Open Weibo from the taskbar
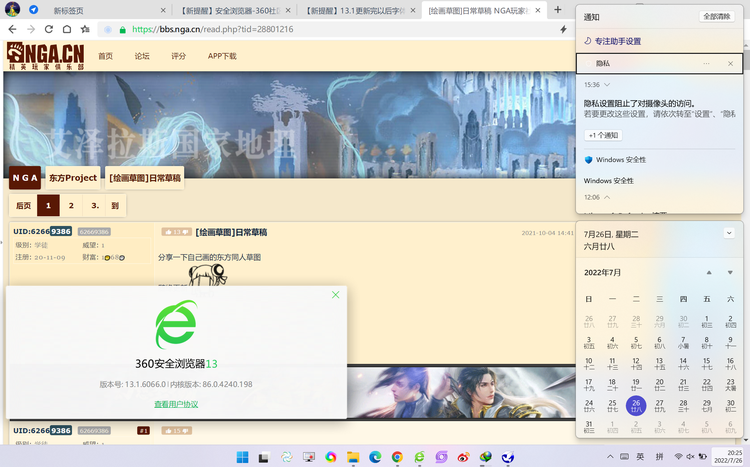This screenshot has width=750, height=467. point(463,457)
